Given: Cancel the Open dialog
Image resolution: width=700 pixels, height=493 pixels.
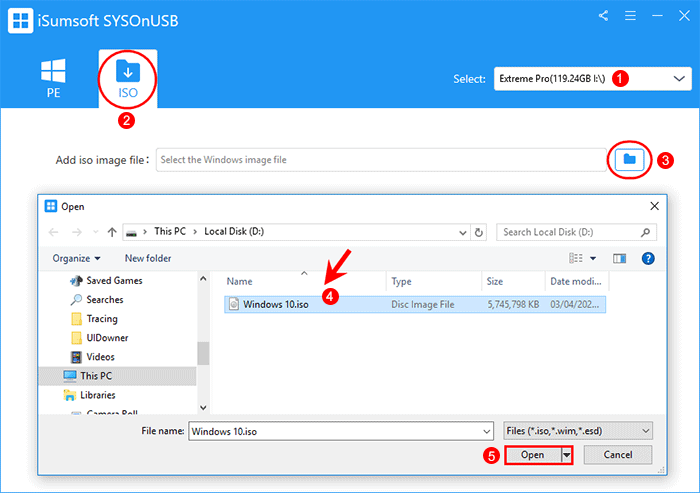Looking at the screenshot, I should tap(618, 455).
